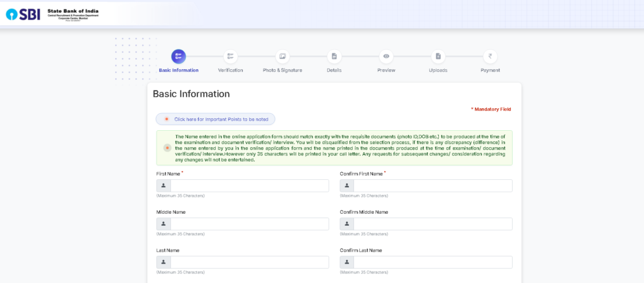Click the orange dot on Important Points button
The image size is (644, 283).
click(166, 119)
